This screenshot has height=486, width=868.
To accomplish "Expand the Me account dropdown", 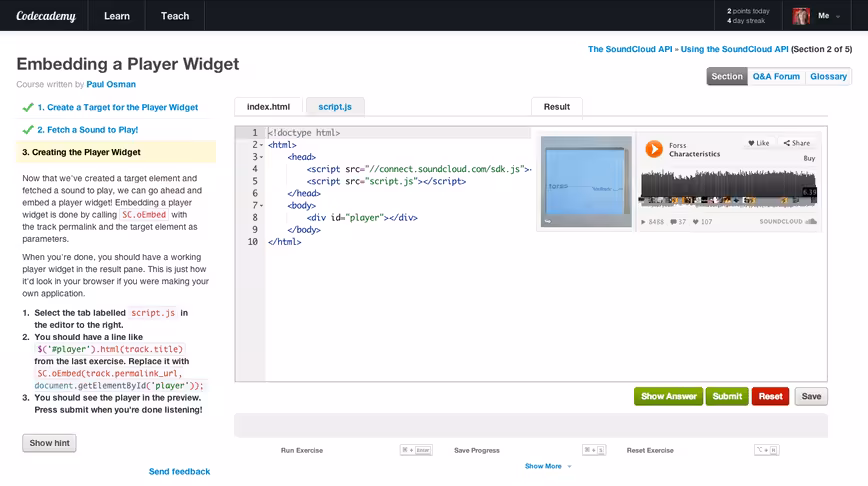I will click(x=829, y=16).
